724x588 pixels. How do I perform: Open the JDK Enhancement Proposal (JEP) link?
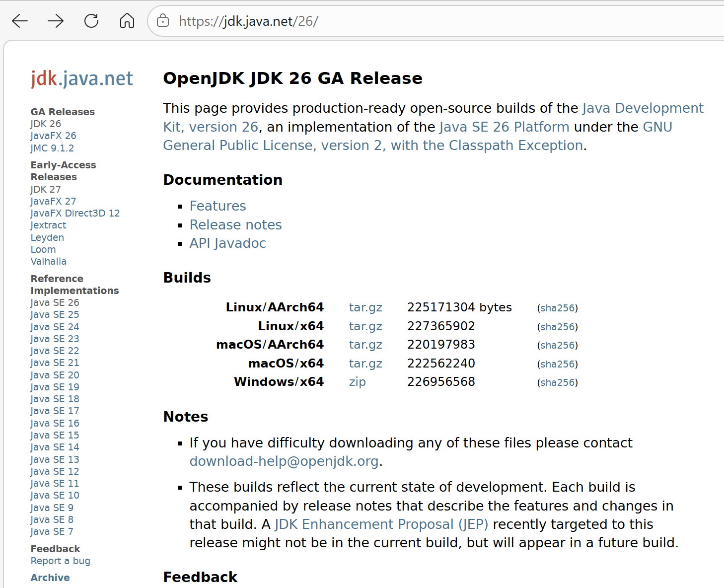[381, 524]
